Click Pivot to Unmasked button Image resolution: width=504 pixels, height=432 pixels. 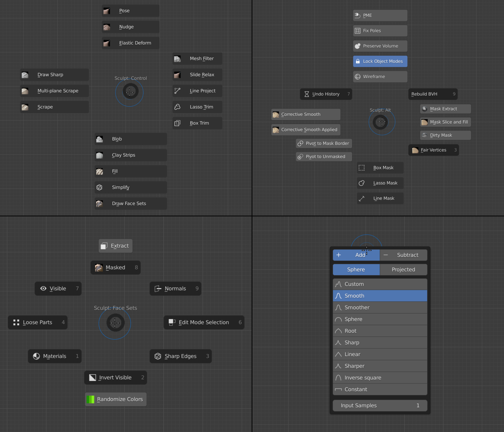[324, 157]
